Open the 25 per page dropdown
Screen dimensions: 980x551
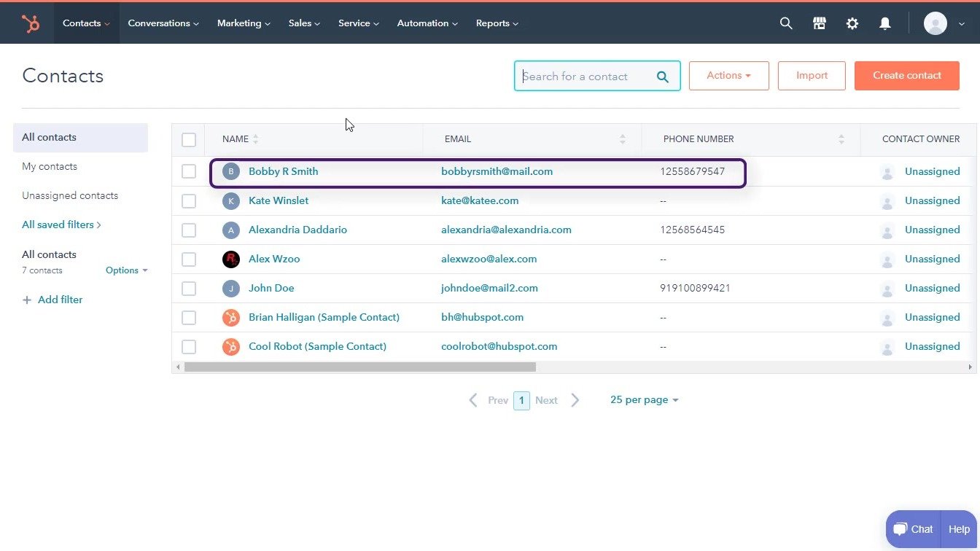(643, 399)
